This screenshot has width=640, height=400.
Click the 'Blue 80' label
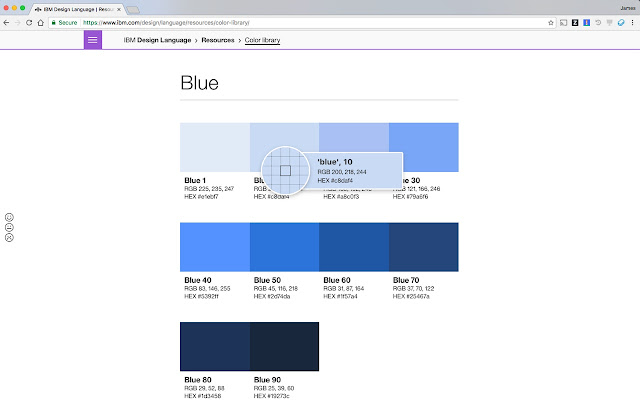pos(198,380)
